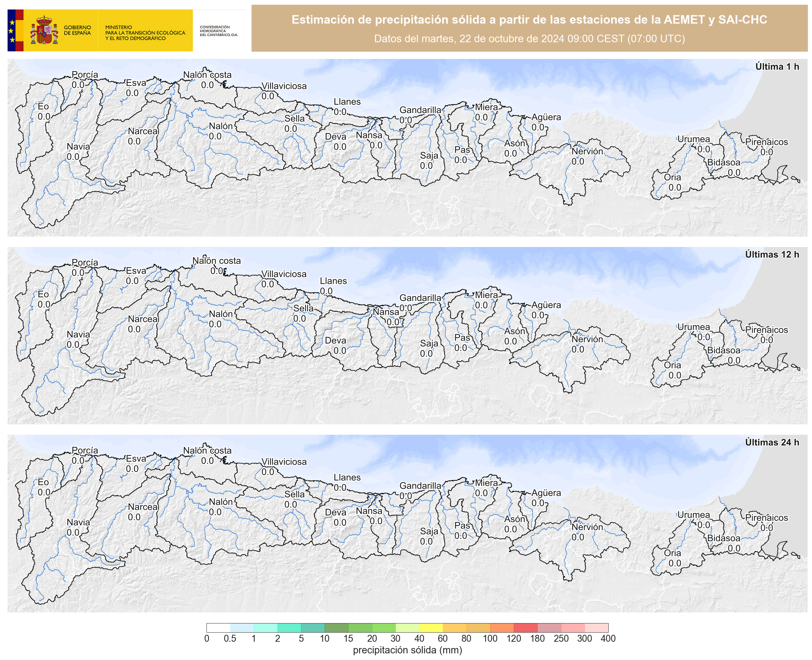Click the Llanes label in the Última 1 h map
This screenshot has height=660, width=812.
tap(347, 101)
